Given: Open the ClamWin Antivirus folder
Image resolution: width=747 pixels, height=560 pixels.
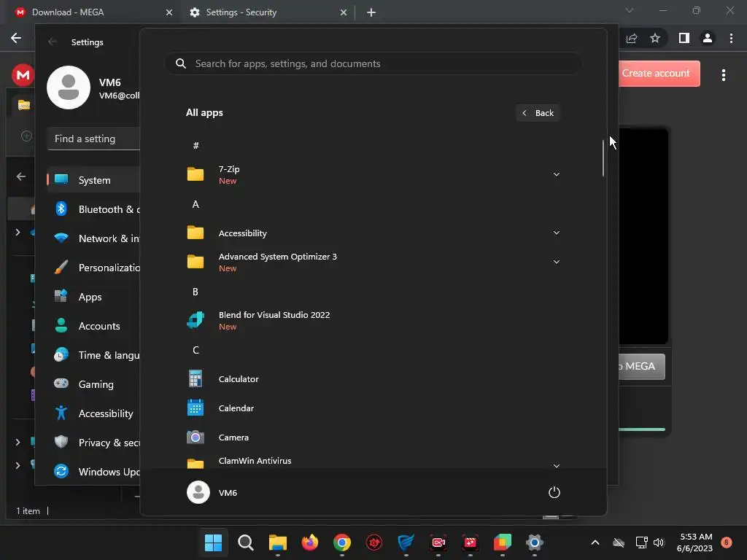Looking at the screenshot, I should click(373, 461).
